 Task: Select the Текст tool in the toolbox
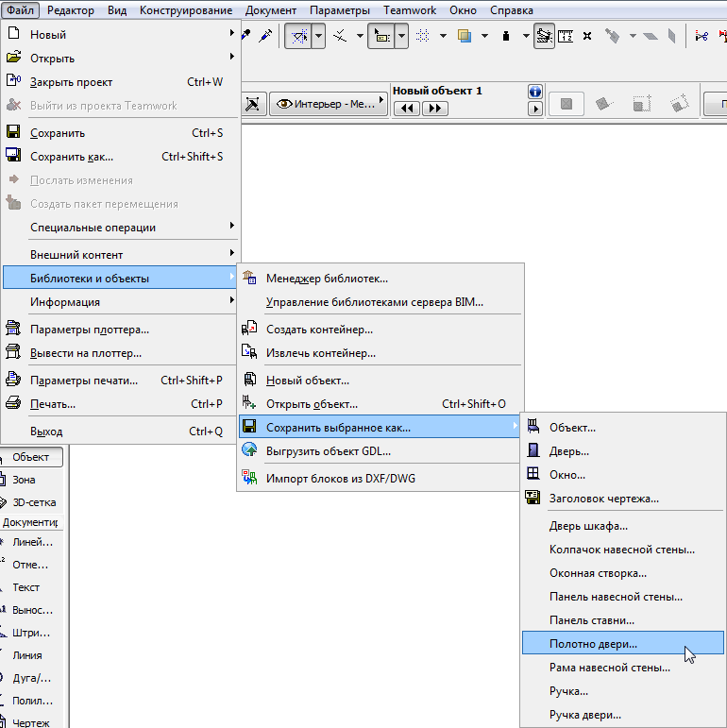click(30, 587)
